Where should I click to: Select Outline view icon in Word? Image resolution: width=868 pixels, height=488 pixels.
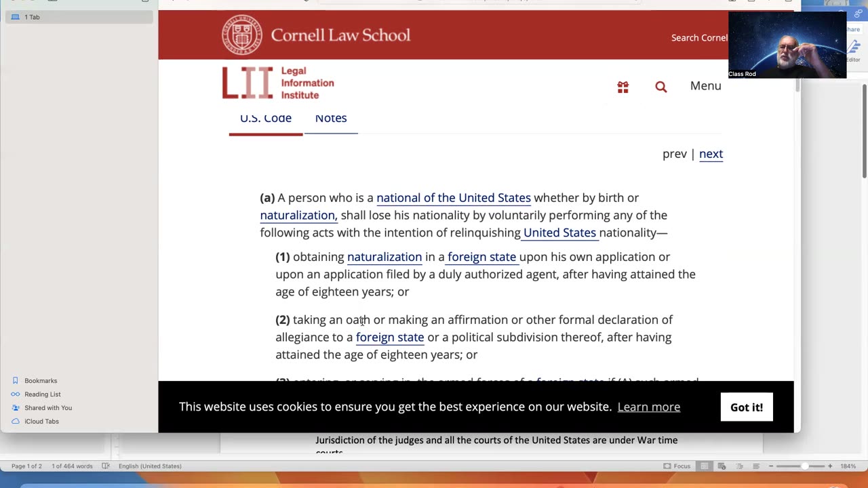(739, 466)
